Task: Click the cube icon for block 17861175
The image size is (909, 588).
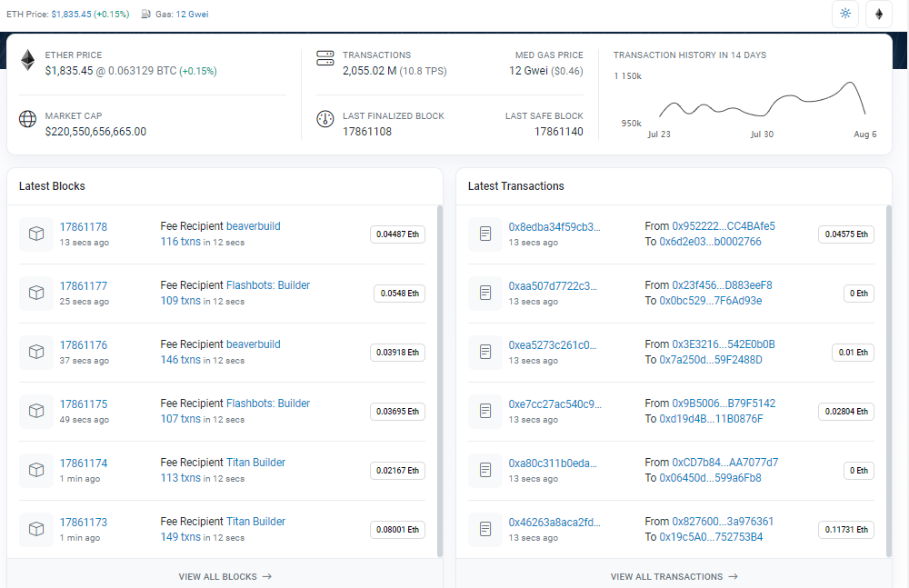Action: click(36, 411)
